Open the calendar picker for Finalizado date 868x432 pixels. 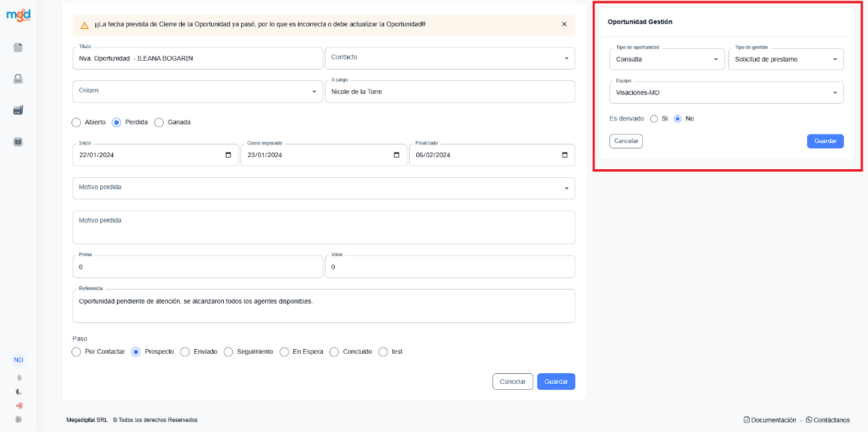565,155
